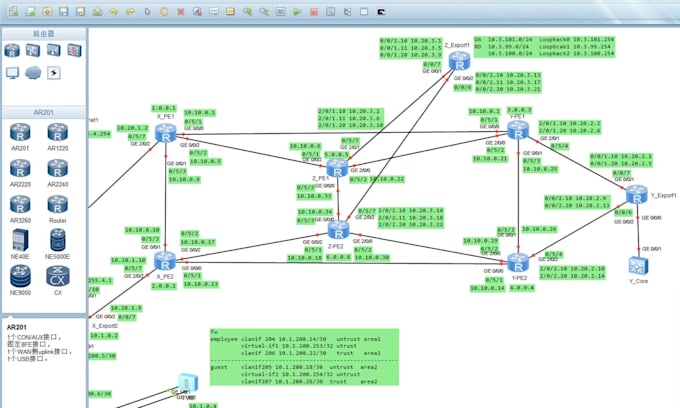The height and width of the screenshot is (408, 680).
Task: Fit topology to the window
Action: point(281,12)
